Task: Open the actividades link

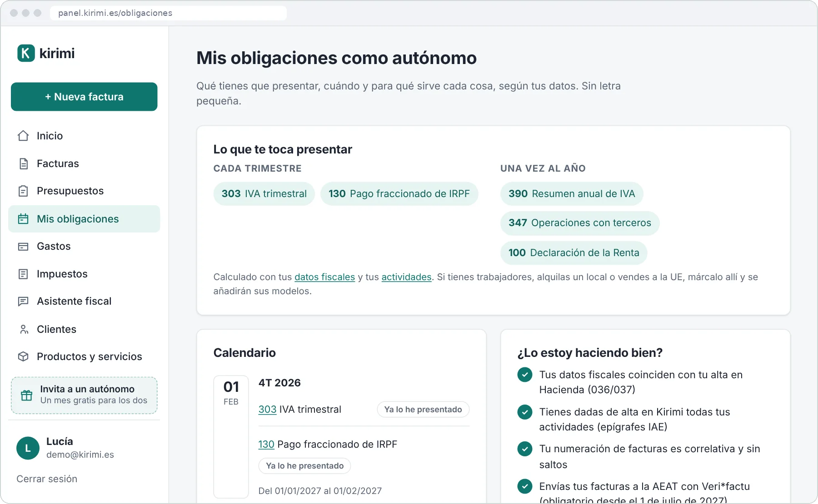Action: pos(406,277)
